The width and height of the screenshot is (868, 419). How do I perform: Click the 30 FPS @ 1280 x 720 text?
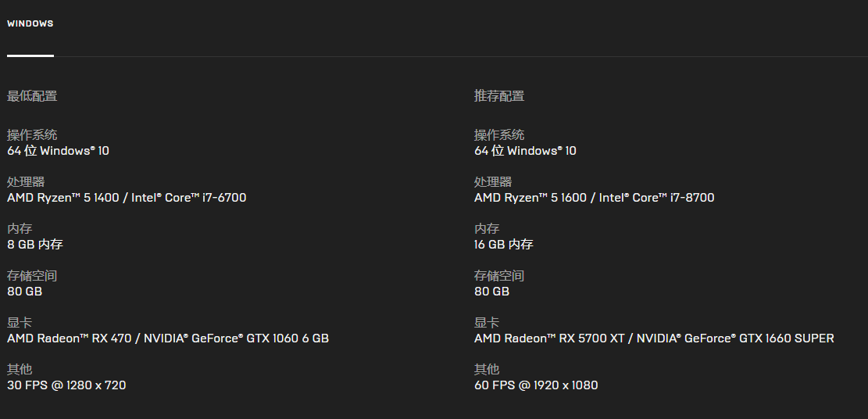[66, 385]
